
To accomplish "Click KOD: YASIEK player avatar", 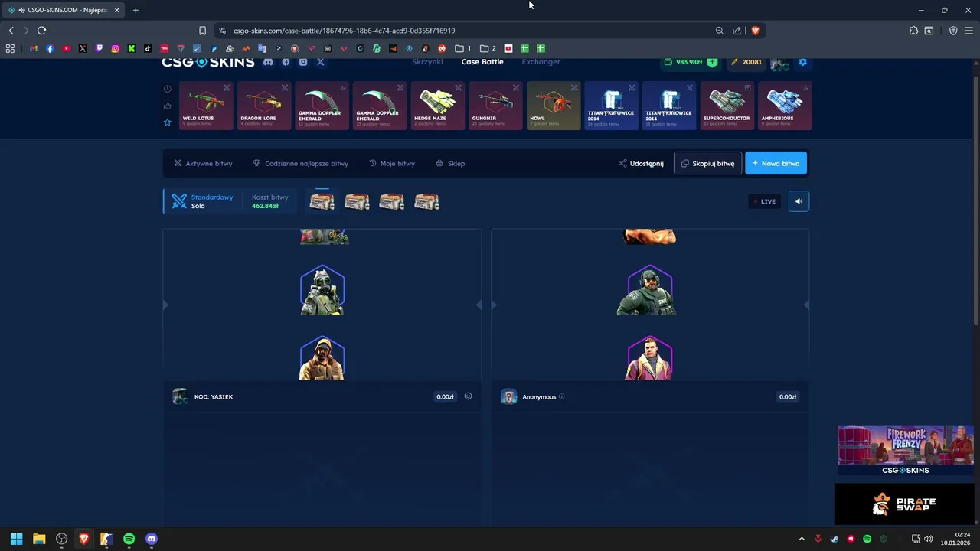I will (180, 396).
